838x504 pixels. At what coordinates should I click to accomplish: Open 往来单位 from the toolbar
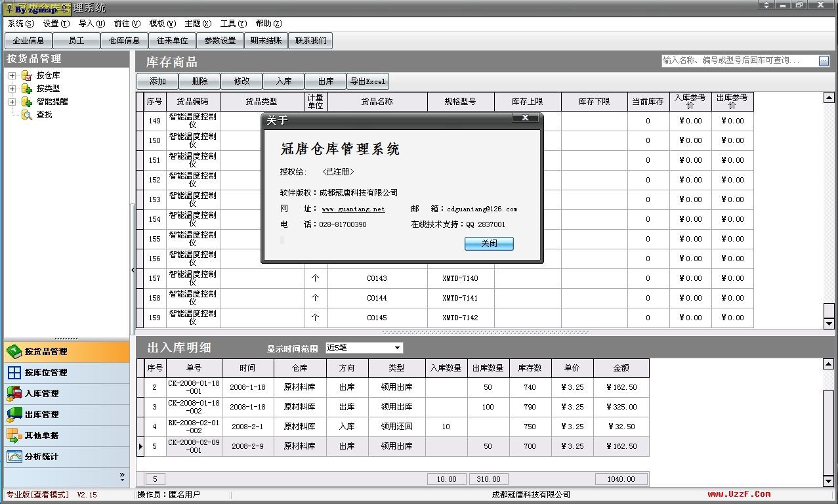172,40
